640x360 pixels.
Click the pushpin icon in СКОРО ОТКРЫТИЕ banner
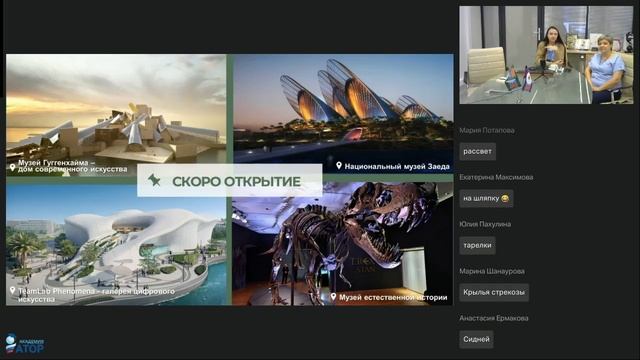pos(154,180)
